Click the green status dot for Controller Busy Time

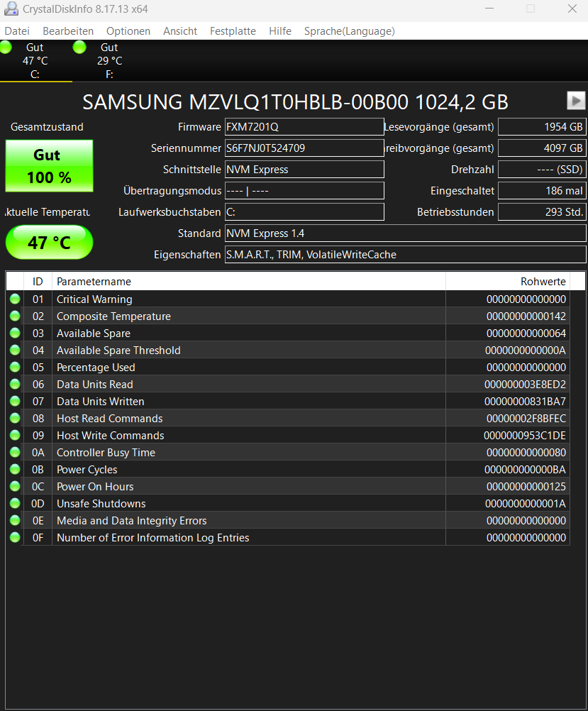tap(15, 452)
